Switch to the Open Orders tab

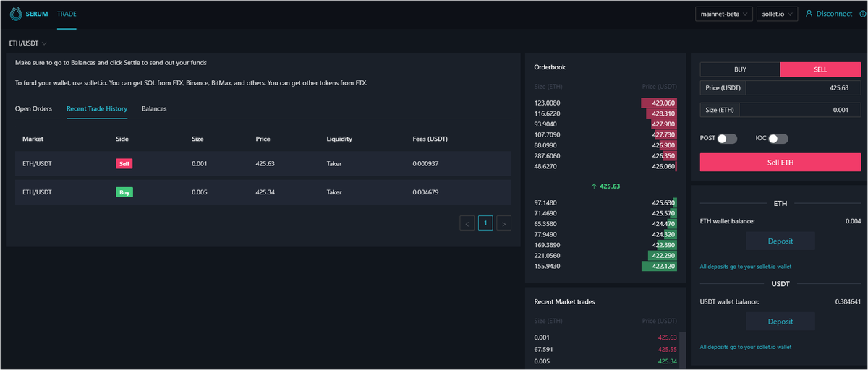click(x=33, y=108)
